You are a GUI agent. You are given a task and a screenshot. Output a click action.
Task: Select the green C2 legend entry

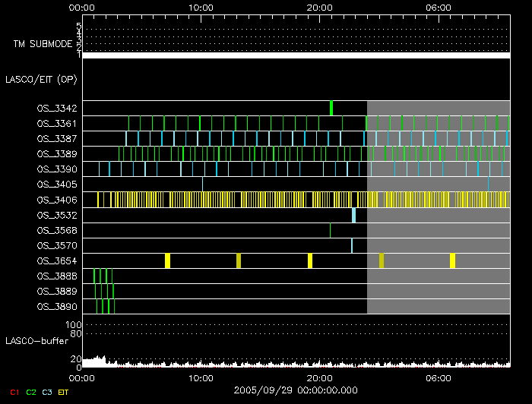tap(31, 392)
